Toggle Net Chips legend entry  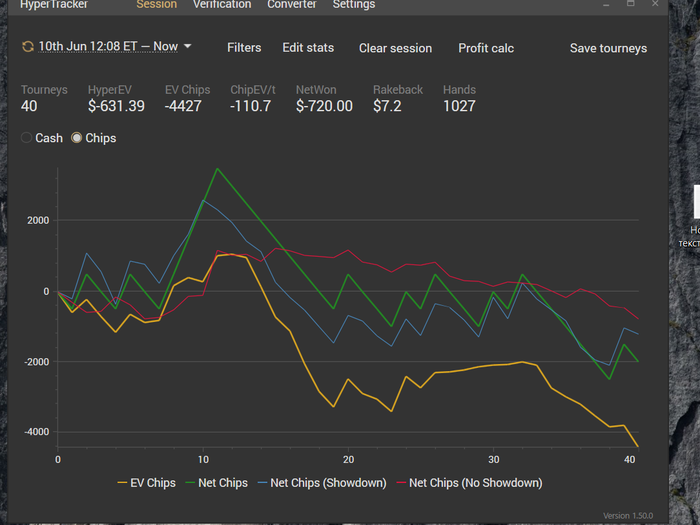(x=217, y=483)
